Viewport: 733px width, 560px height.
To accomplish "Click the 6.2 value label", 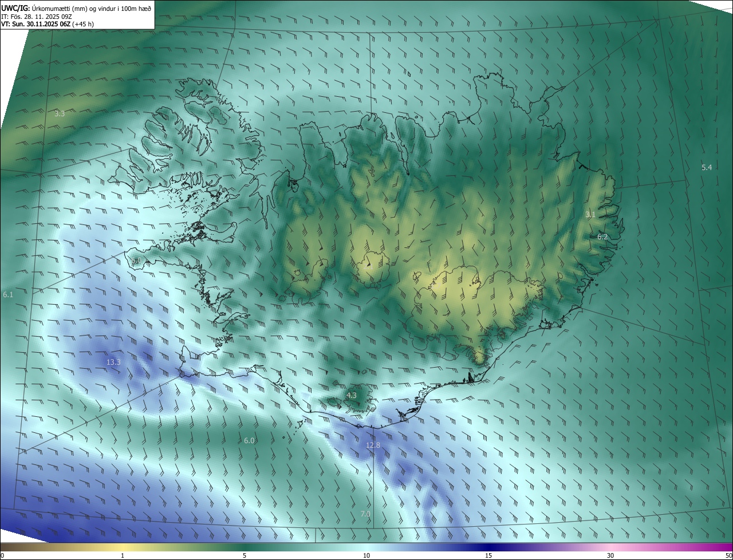I will tap(602, 236).
